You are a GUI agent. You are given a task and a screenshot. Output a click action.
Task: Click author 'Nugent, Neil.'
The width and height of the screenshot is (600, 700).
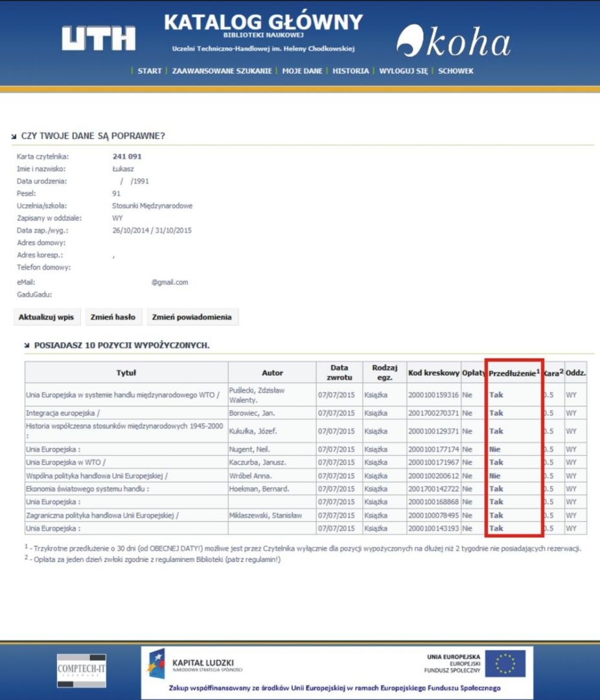[249, 450]
